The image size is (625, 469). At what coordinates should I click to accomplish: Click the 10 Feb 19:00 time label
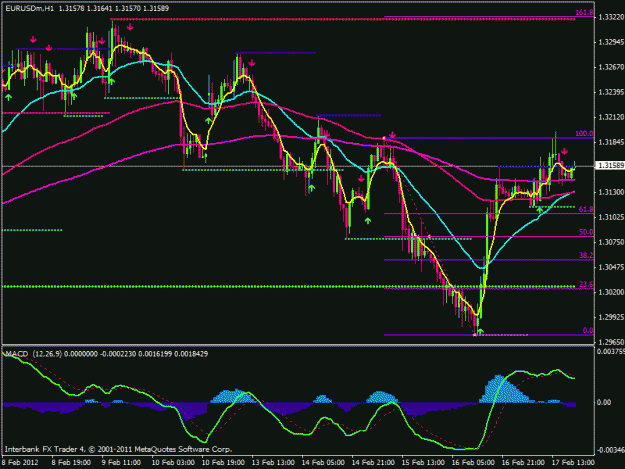[x=223, y=462]
